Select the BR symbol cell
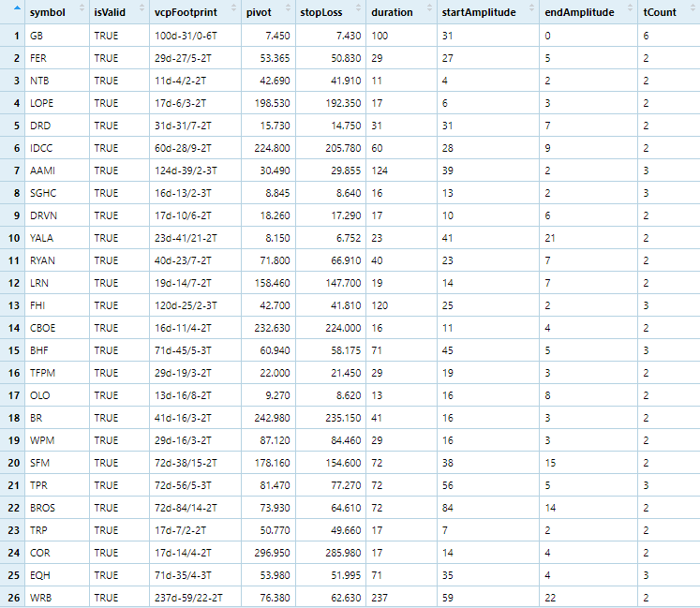 (57, 418)
